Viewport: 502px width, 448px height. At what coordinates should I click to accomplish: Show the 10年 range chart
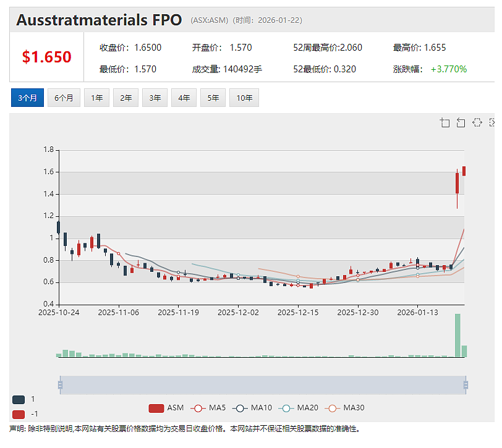tap(244, 98)
